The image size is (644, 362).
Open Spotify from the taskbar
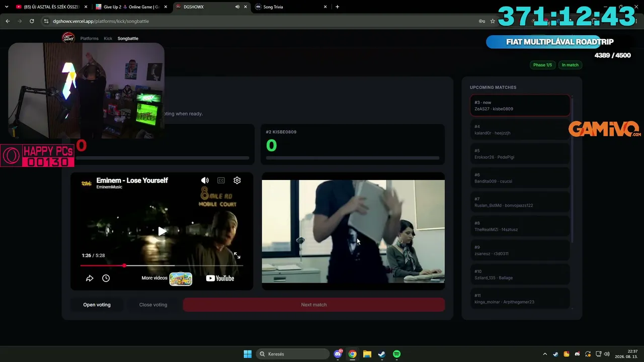[396, 354]
